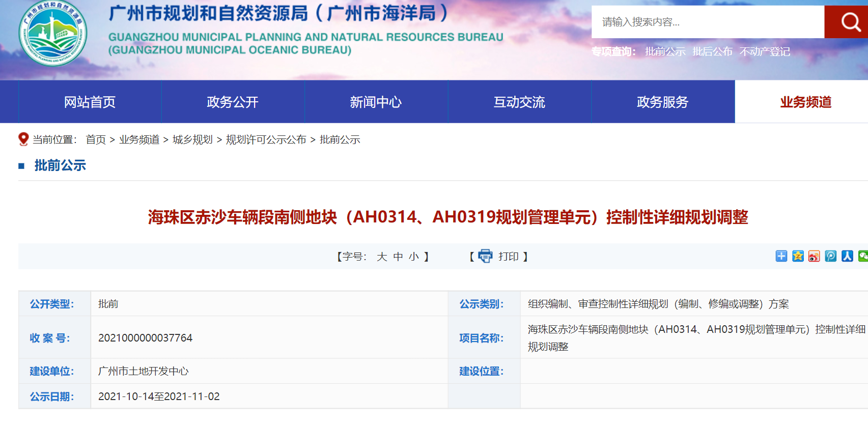The width and height of the screenshot is (868, 424).
Task: Click 批后公布 quick query link
Action: coord(713,51)
